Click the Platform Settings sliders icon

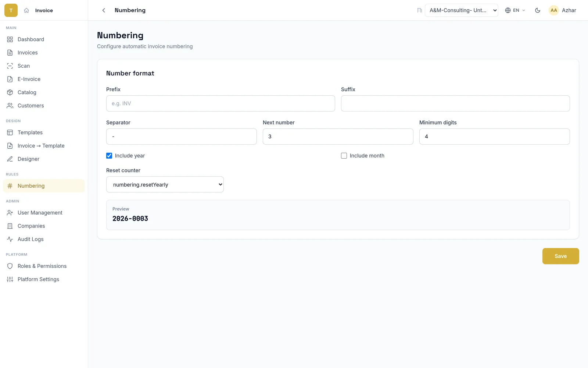coord(10,279)
